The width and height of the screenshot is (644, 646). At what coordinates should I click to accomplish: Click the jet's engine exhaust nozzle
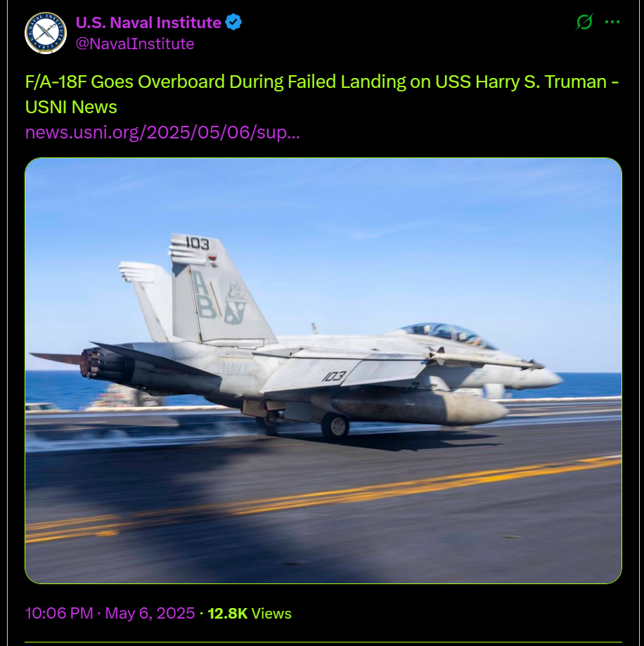[96, 364]
